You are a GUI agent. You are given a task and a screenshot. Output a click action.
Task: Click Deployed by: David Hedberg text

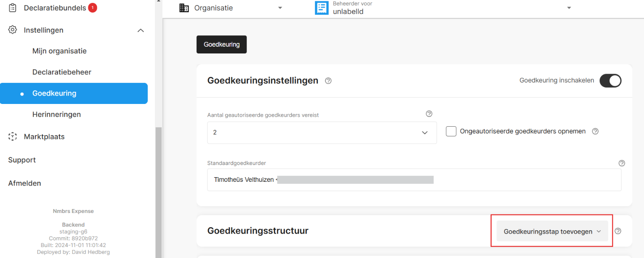(73, 252)
